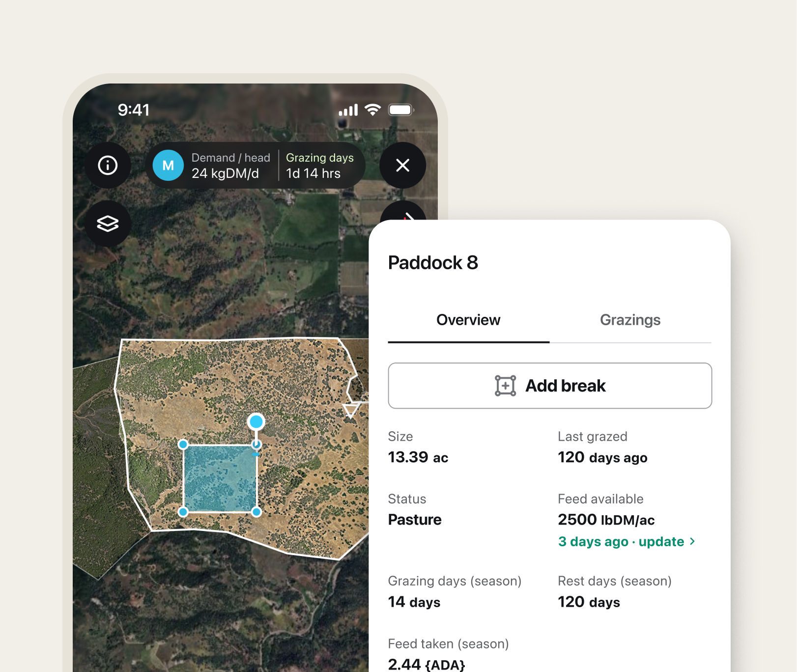Tap the Grazing days 1d 14 hrs value

[320, 166]
